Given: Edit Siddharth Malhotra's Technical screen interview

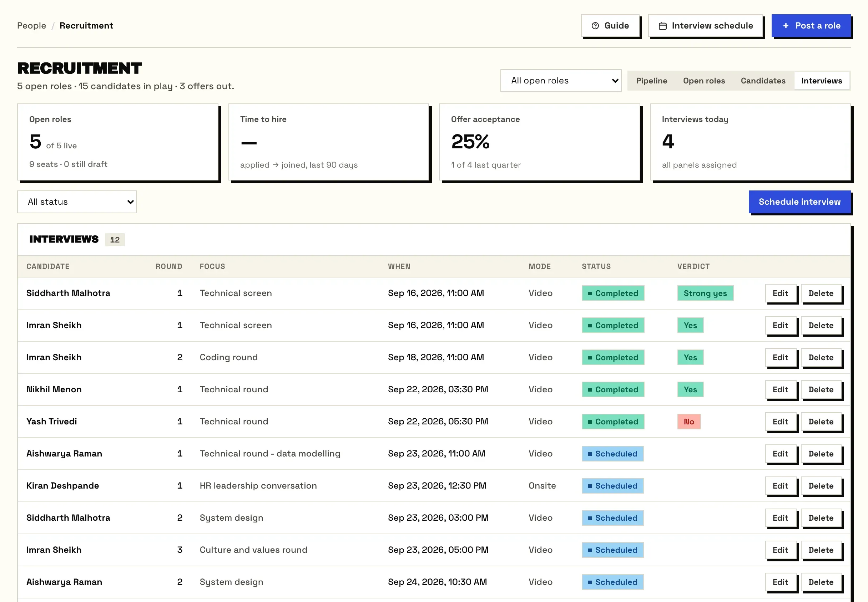Looking at the screenshot, I should click(780, 293).
